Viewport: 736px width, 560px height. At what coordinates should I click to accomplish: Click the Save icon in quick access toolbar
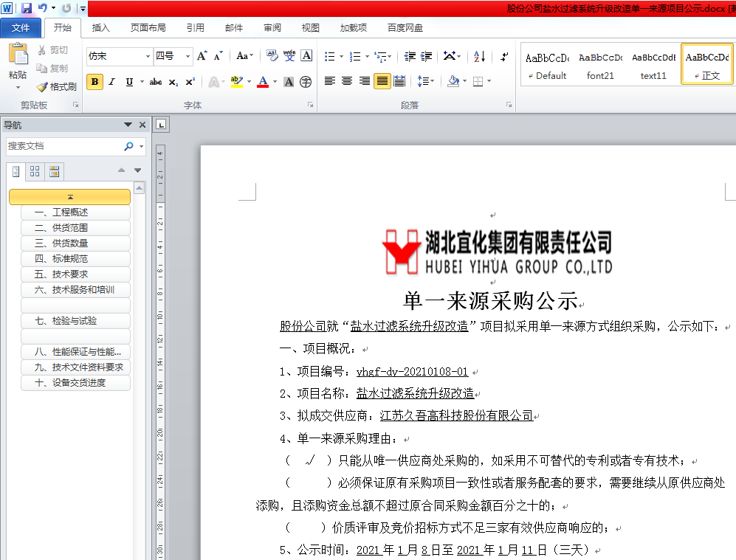(27, 8)
